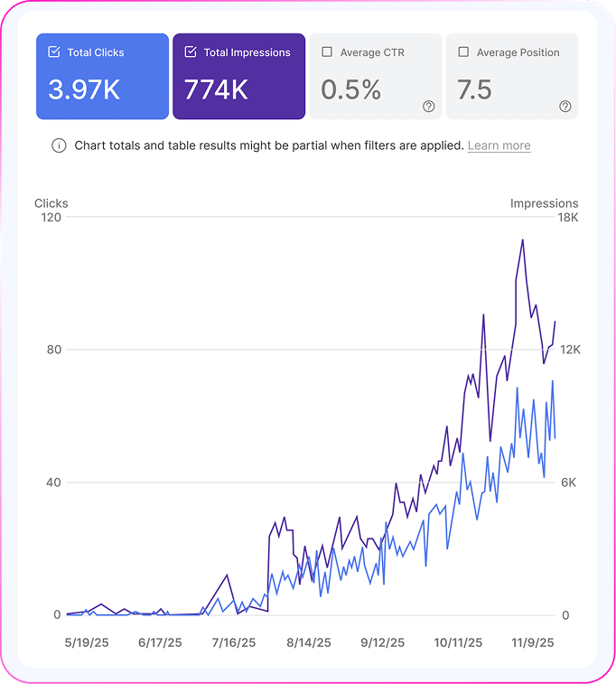Click the Impressions axis title
The height and width of the screenshot is (684, 616).
point(544,203)
